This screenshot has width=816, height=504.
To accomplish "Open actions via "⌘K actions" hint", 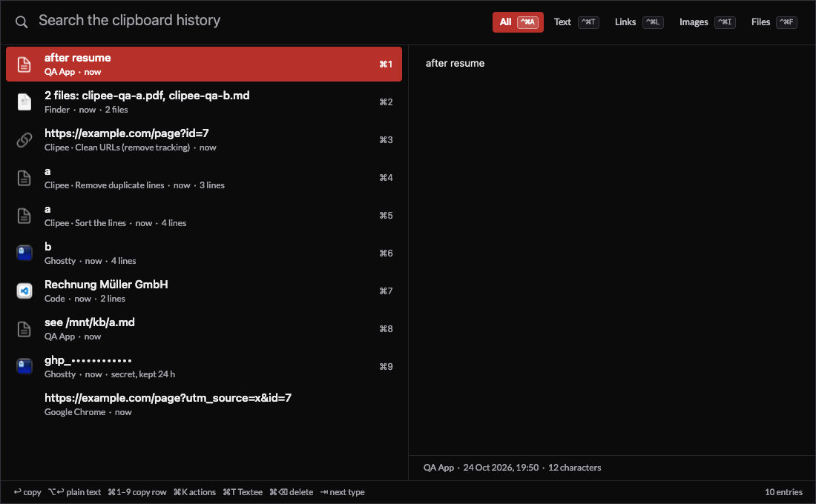I will [194, 492].
